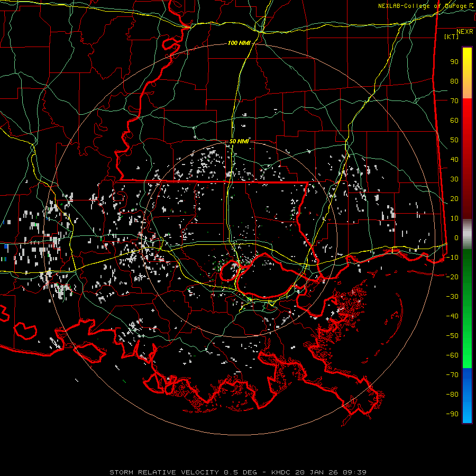This screenshot has width=476, height=476.
Task: Click the "100 NMI" range ring label
Action: [x=239, y=43]
